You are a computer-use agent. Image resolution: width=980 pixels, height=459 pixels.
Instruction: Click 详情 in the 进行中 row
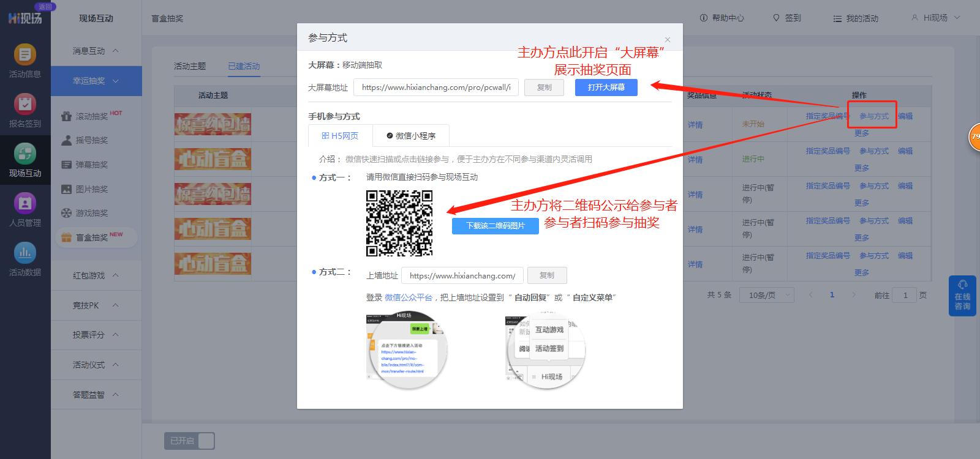point(695,160)
